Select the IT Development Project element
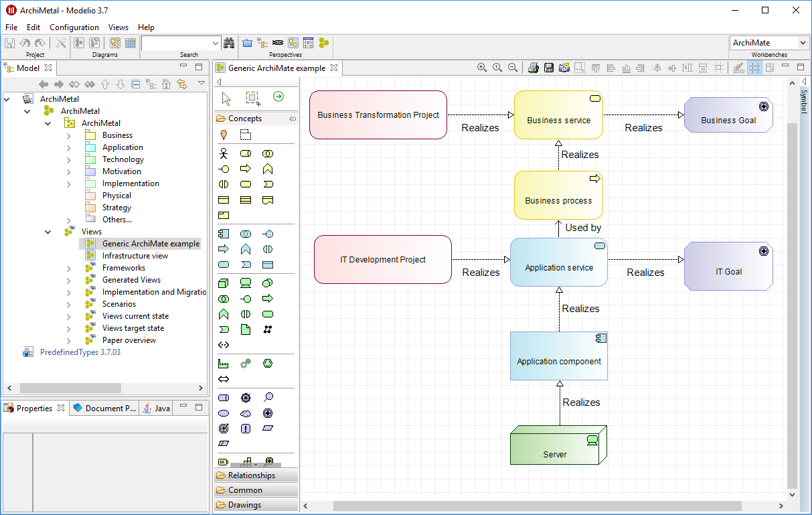The width and height of the screenshot is (812, 515). [x=383, y=260]
